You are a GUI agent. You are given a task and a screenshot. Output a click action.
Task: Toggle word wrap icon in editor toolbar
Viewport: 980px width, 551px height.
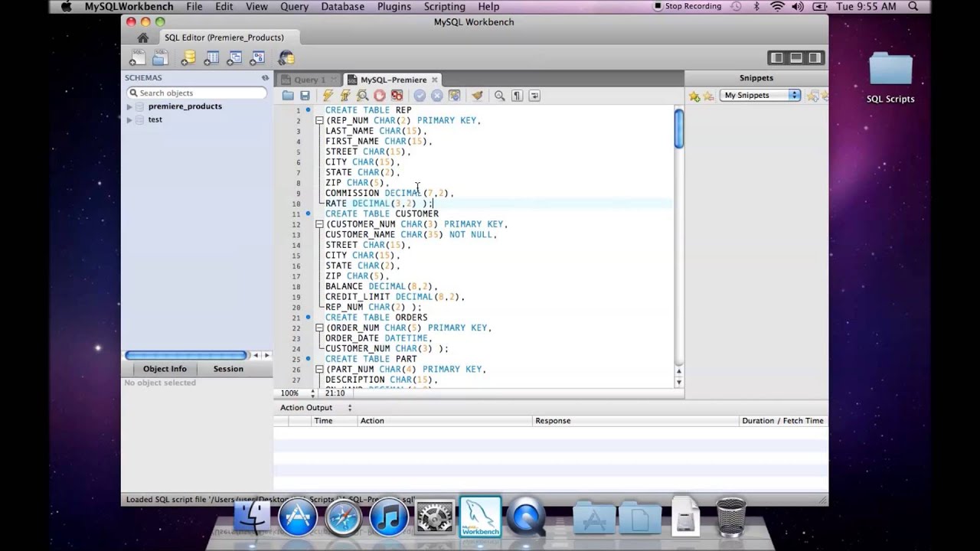[534, 96]
